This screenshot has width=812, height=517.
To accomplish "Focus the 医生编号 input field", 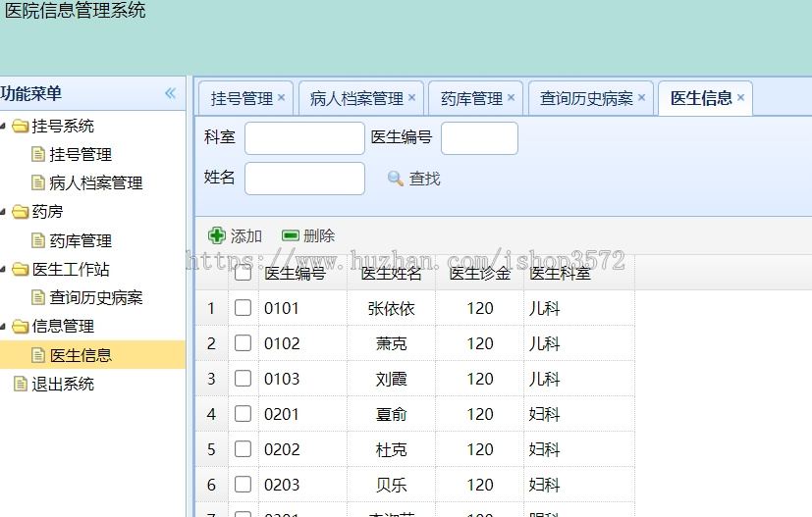I will click(479, 138).
